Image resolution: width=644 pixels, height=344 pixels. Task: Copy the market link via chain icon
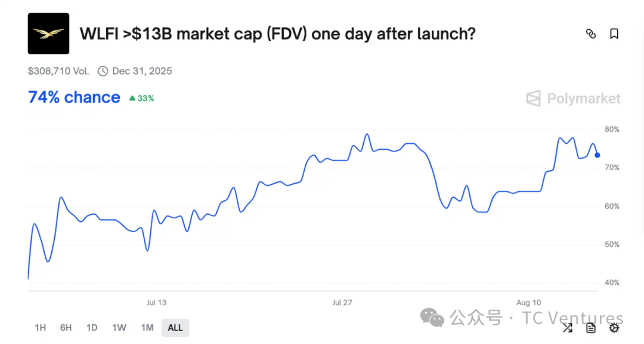coord(590,33)
